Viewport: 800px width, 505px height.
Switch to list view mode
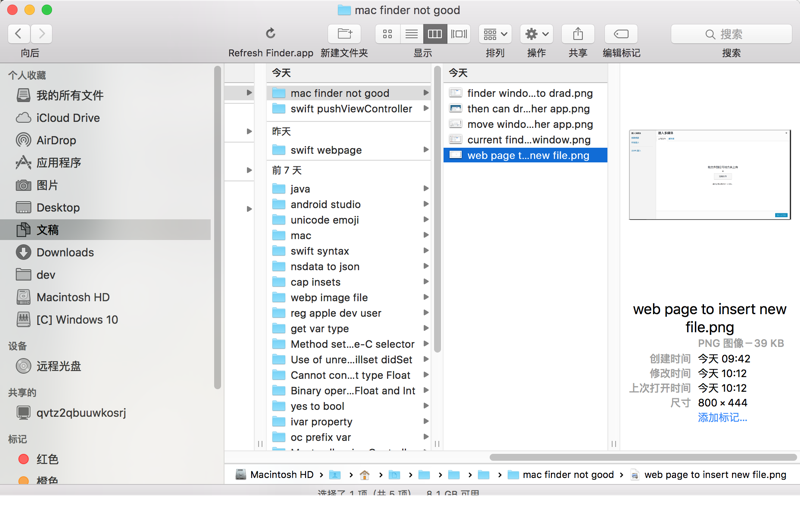pos(411,34)
